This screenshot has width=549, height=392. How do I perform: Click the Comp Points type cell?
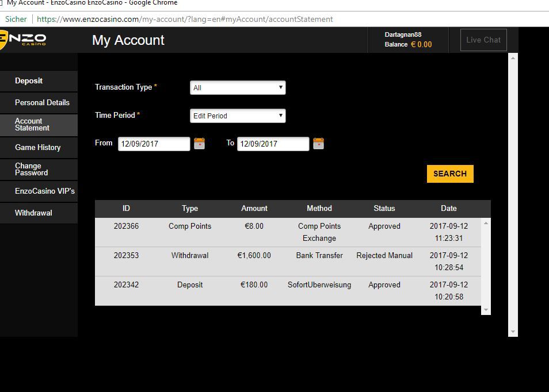click(x=190, y=226)
